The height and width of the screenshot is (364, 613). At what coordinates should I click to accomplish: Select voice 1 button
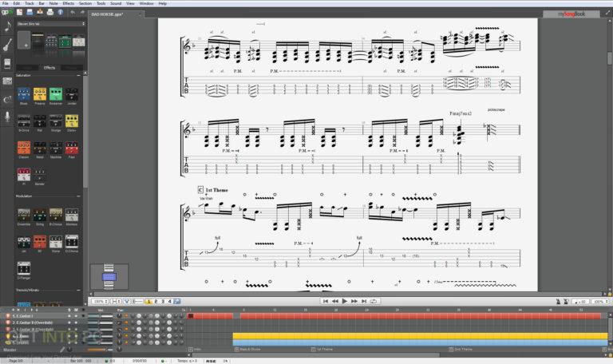coord(148,302)
